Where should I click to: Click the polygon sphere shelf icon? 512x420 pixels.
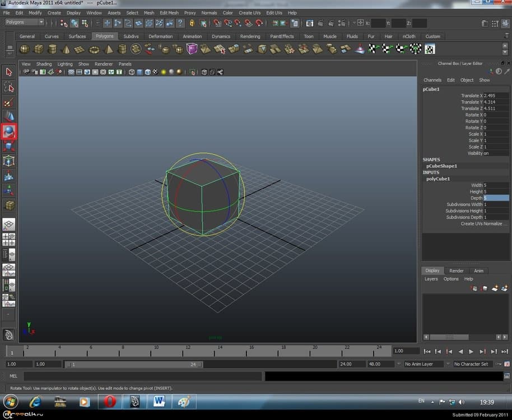click(26, 49)
